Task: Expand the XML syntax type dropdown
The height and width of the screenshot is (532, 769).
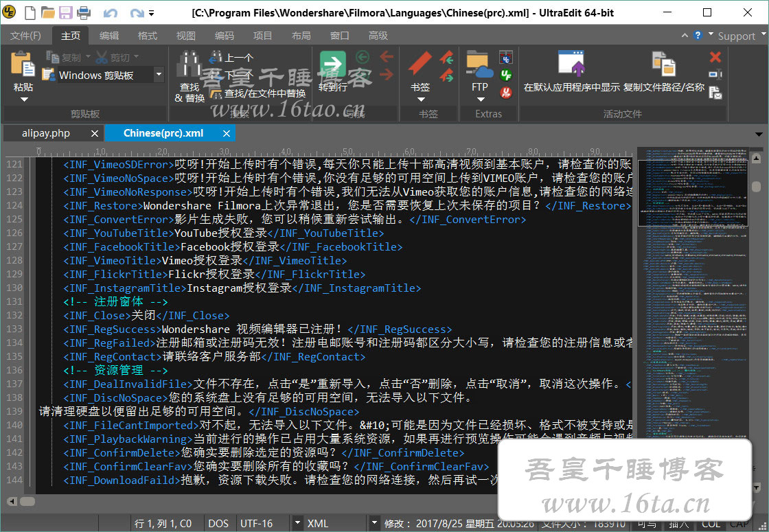Action: 374,524
